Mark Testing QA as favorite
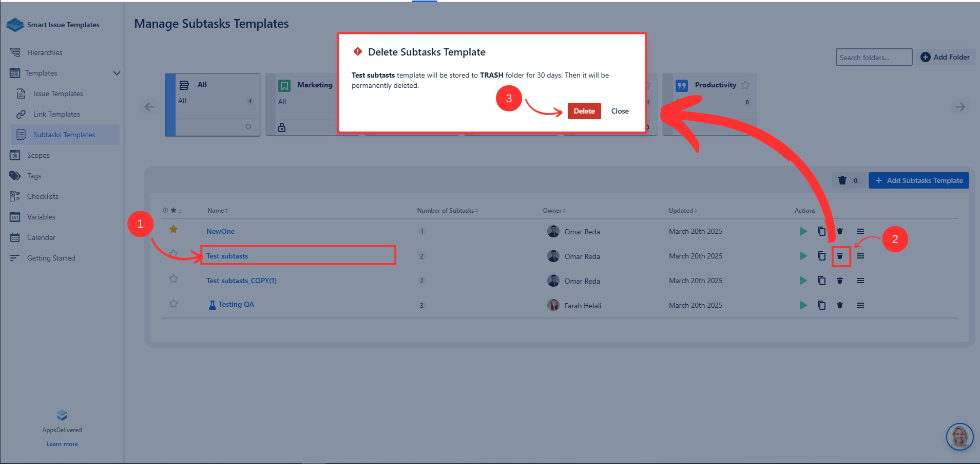Viewport: 980px width, 464px height. 174,304
